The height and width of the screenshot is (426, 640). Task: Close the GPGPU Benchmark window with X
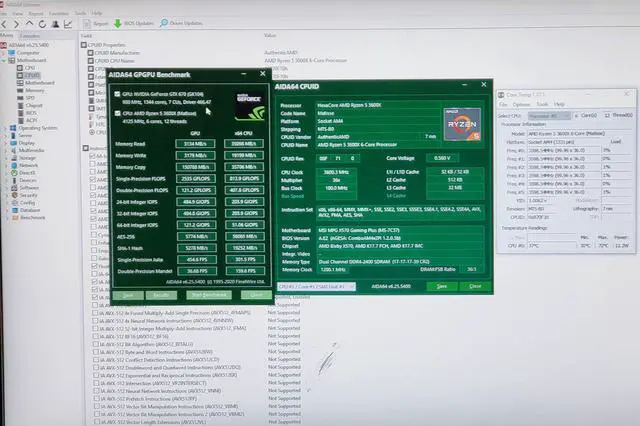(263, 73)
